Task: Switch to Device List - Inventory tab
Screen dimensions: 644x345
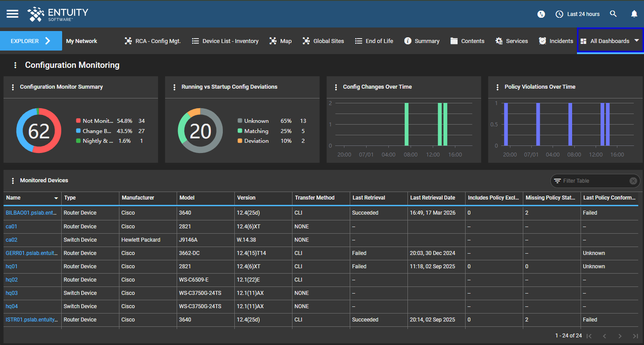Action: (225, 41)
